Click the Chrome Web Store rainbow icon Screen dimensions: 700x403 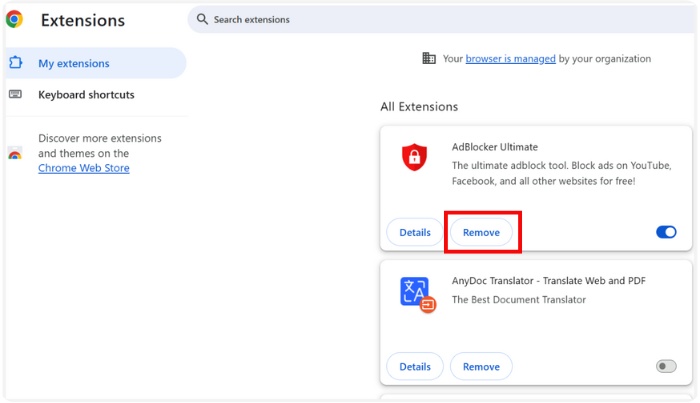(15, 153)
